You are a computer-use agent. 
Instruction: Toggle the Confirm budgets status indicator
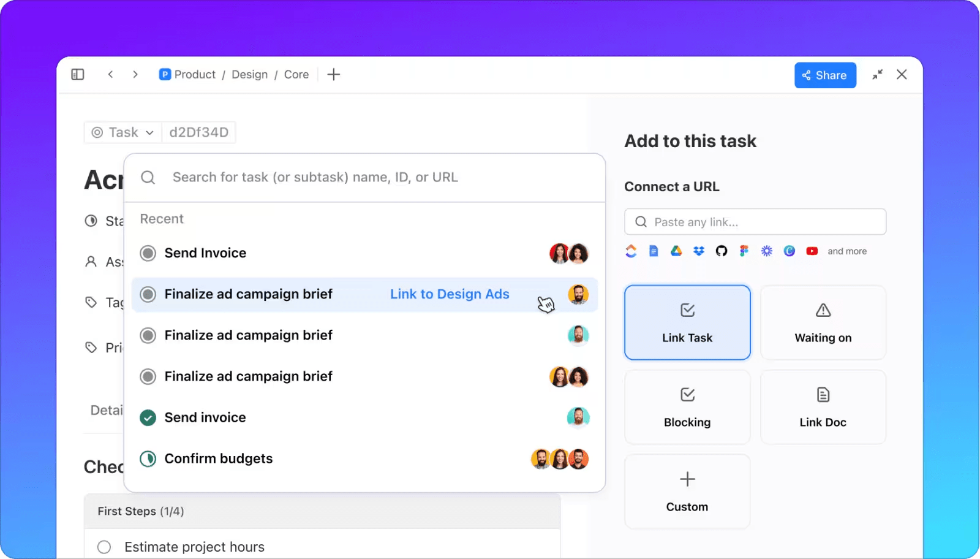(148, 458)
